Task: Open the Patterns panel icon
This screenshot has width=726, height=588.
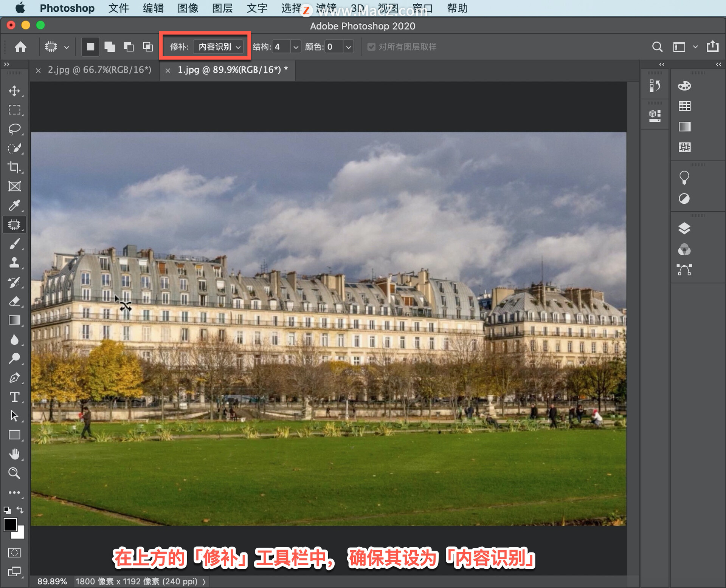Action: tap(684, 147)
